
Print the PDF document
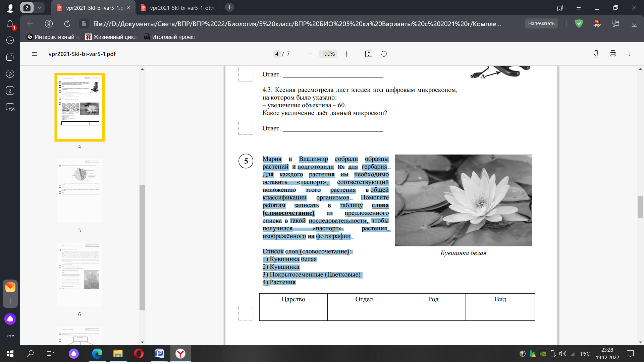[613, 54]
